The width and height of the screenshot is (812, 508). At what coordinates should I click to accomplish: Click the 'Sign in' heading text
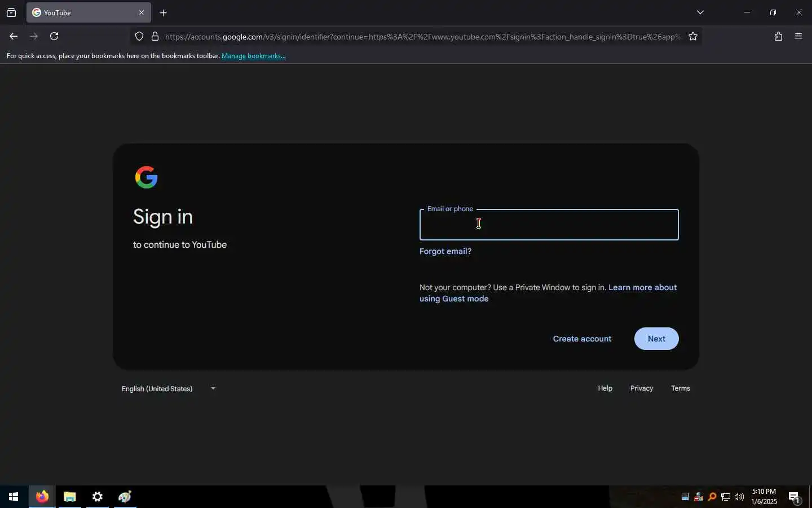(163, 217)
